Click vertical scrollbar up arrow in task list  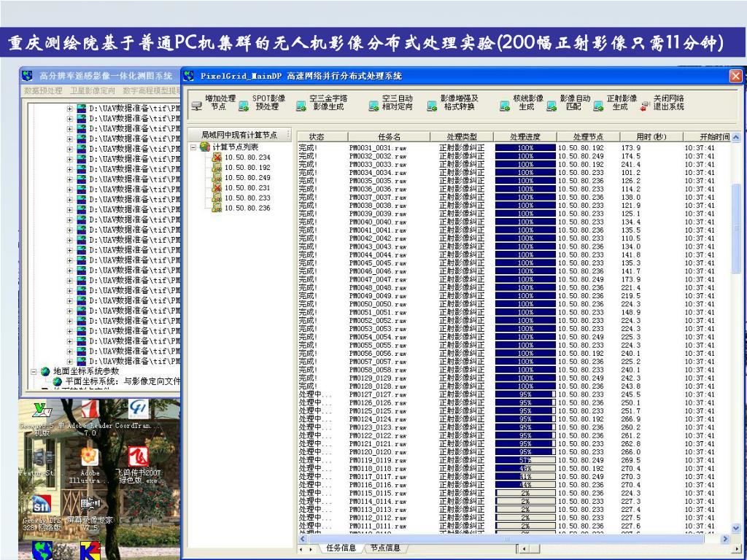pos(736,137)
